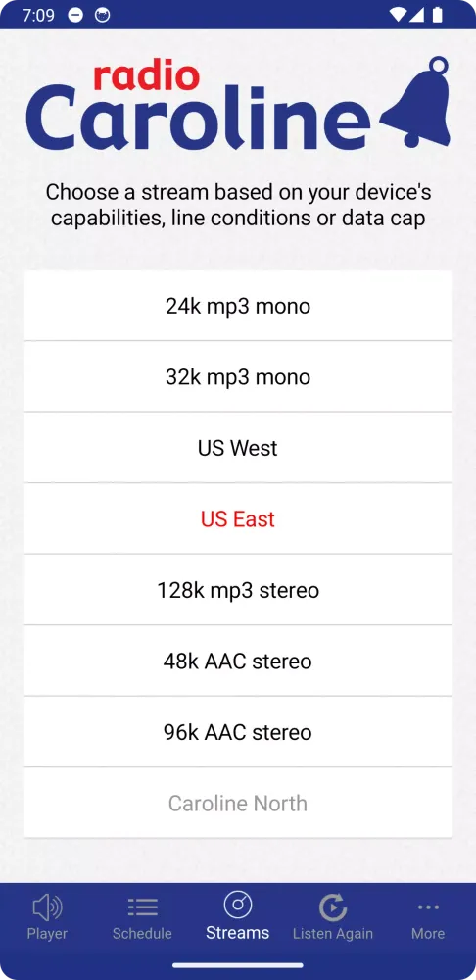476x980 pixels.
Task: Pick the 48k AAC stereo stream
Action: point(238,661)
